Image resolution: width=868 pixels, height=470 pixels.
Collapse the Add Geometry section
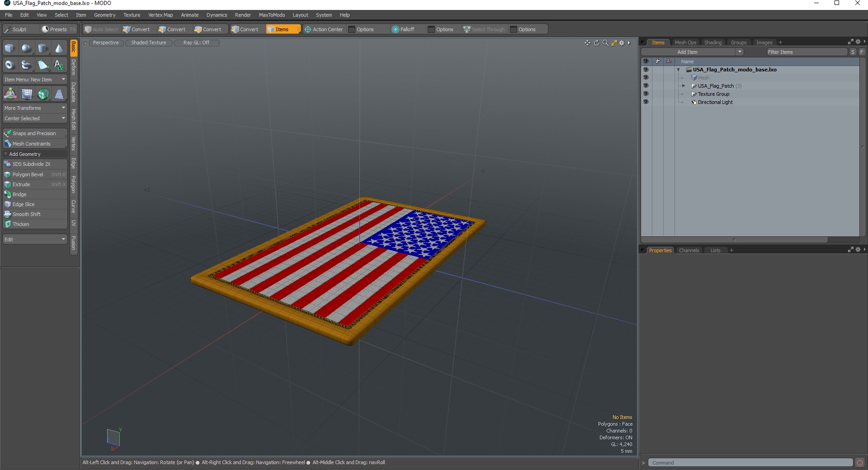5,154
